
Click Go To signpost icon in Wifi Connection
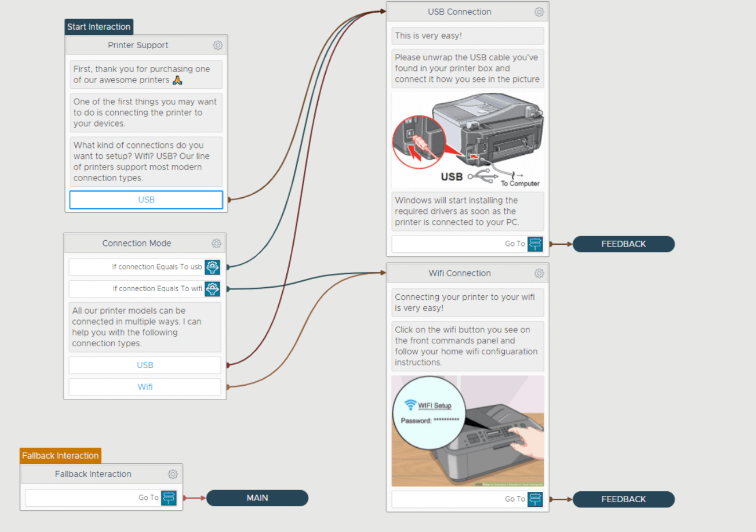tap(535, 499)
